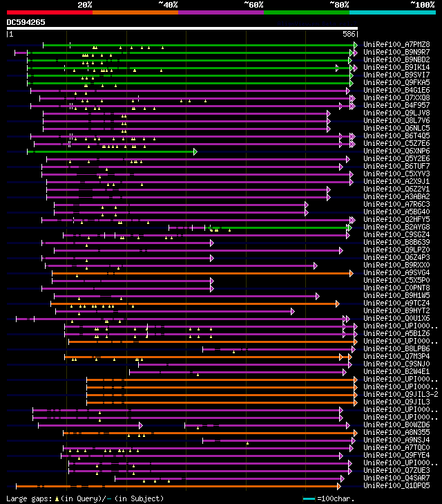
Task: Click the UniRef100_B0WZD6 entry
Action: pos(396,425)
